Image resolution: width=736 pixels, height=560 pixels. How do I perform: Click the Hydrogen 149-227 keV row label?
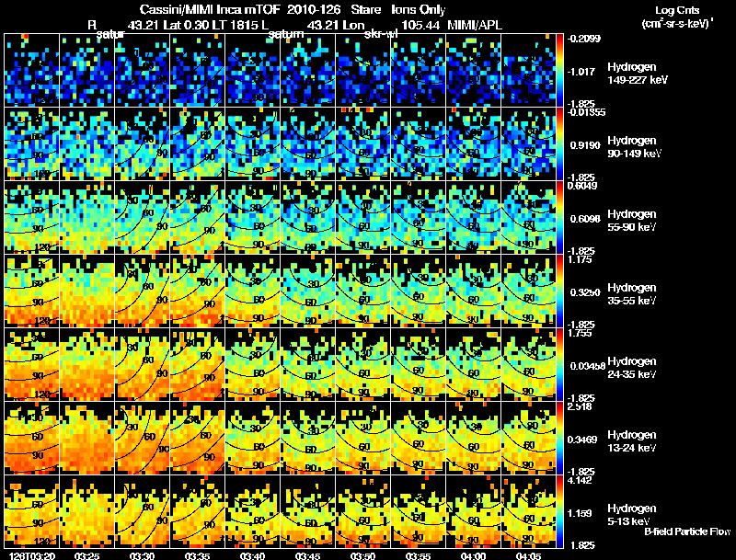coord(637,74)
